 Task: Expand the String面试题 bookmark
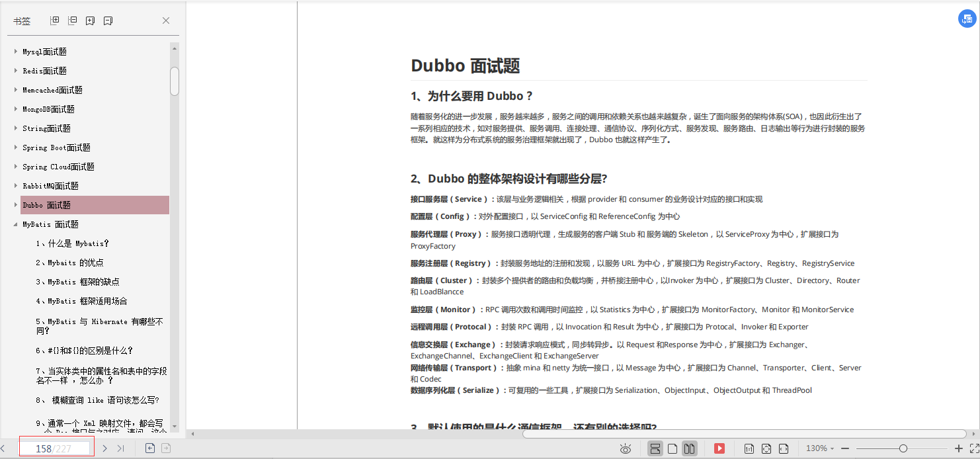[16, 128]
